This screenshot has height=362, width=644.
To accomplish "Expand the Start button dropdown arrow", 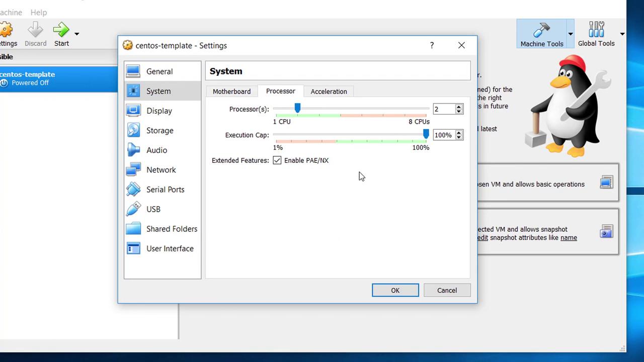I will [x=77, y=34].
